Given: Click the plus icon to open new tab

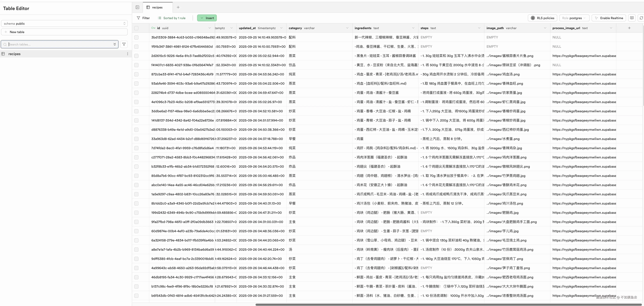Looking at the screenshot, I should coord(178,7).
